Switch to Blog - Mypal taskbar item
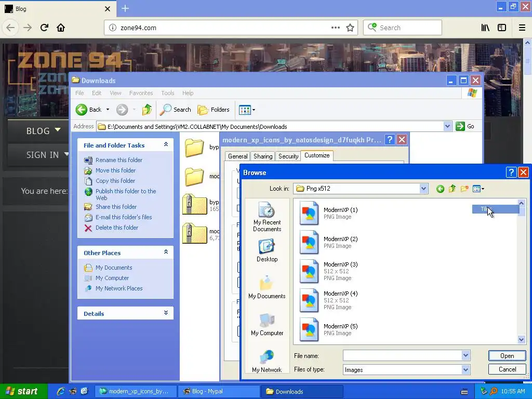532x399 pixels. (219, 391)
